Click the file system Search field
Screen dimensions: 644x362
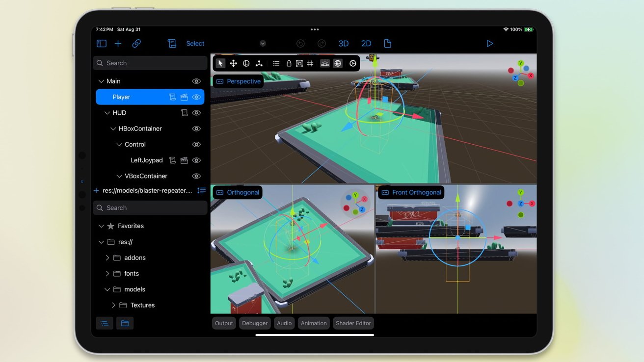[x=150, y=207]
